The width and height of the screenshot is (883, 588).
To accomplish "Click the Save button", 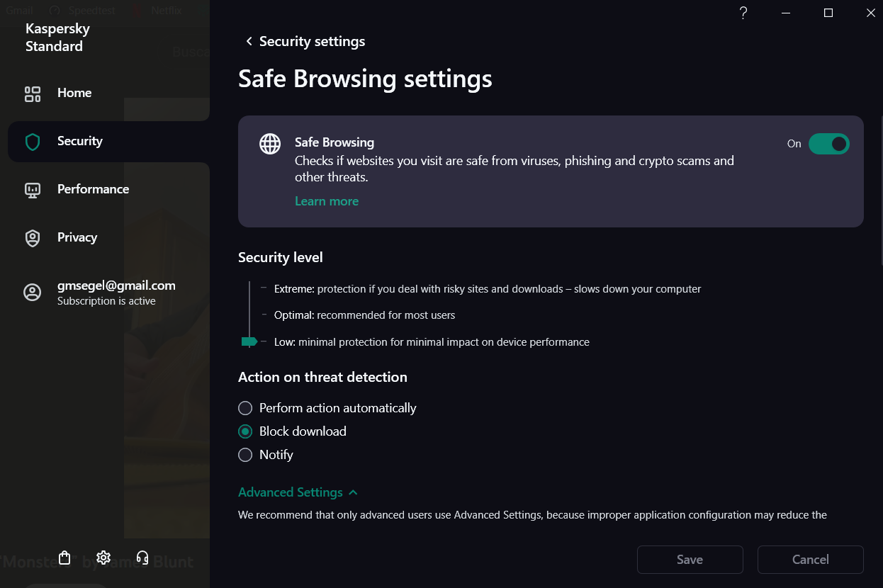I will pyautogui.click(x=690, y=560).
